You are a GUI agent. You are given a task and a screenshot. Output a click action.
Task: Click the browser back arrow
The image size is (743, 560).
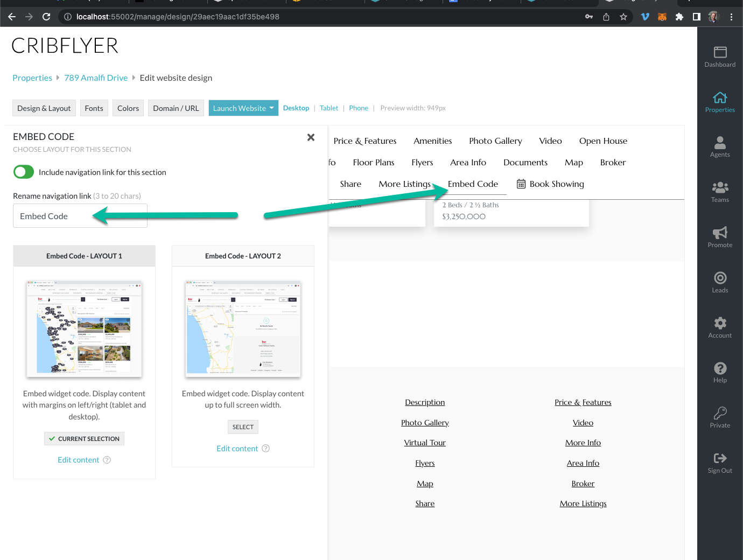12,17
